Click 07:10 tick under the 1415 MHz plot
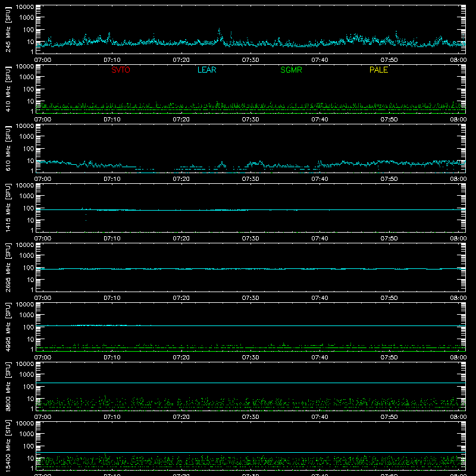Image resolution: width=476 pixels, height=476 pixels. 112,239
